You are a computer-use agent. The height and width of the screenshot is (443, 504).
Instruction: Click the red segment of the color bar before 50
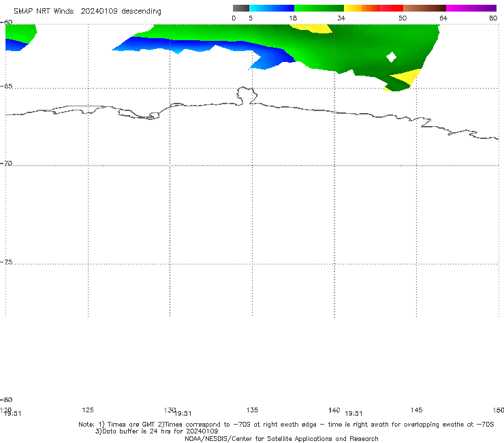pos(391,8)
